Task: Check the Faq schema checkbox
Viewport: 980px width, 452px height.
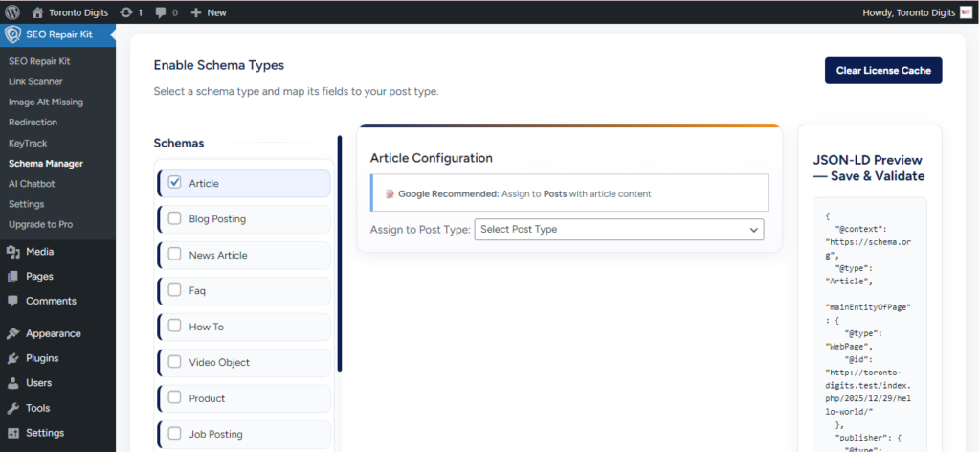Action: pos(174,290)
